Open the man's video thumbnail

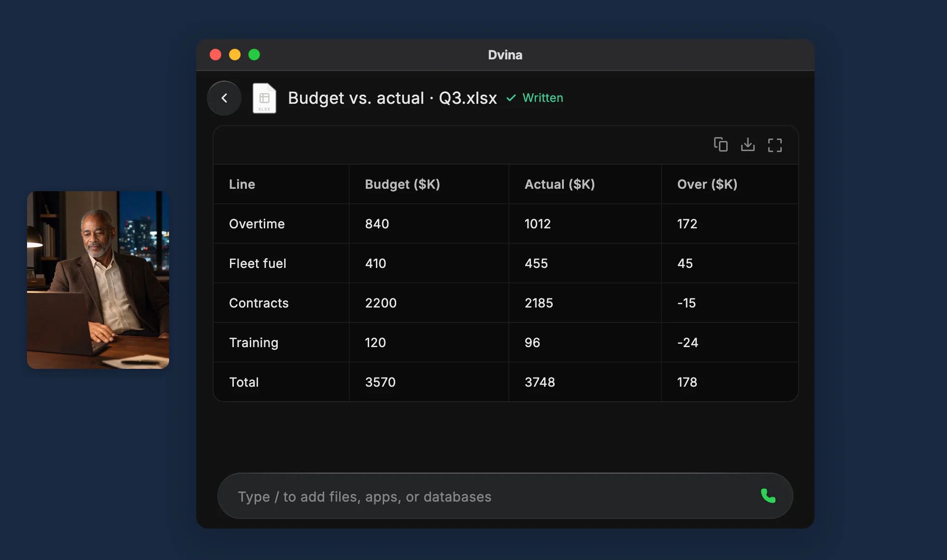(x=98, y=280)
